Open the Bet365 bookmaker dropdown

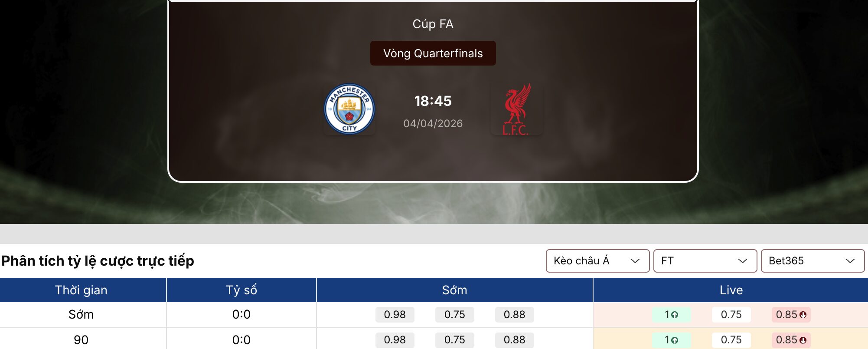pos(812,261)
